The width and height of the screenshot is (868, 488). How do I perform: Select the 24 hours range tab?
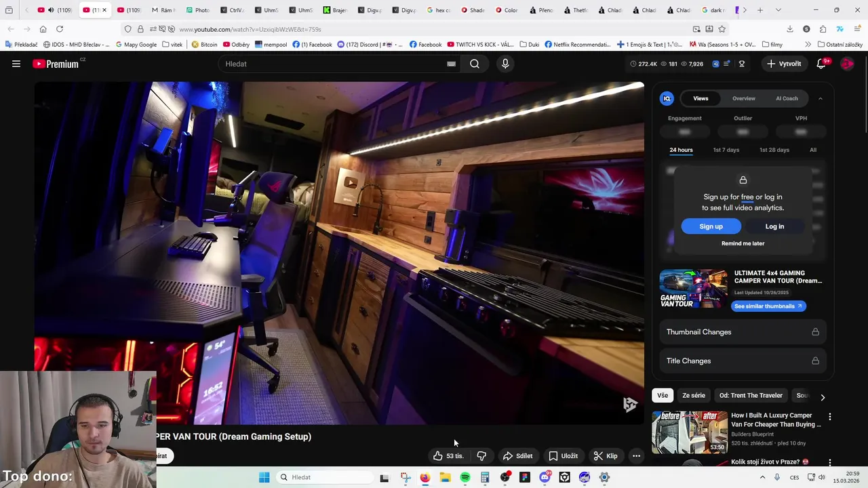pyautogui.click(x=681, y=150)
